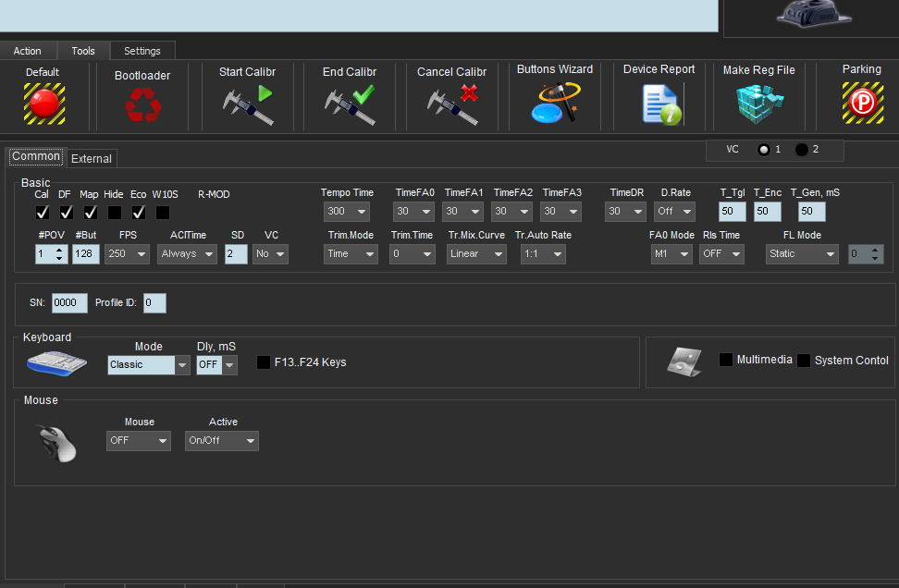Enable the Hide checkbox
This screenshot has width=899, height=588.
115,213
